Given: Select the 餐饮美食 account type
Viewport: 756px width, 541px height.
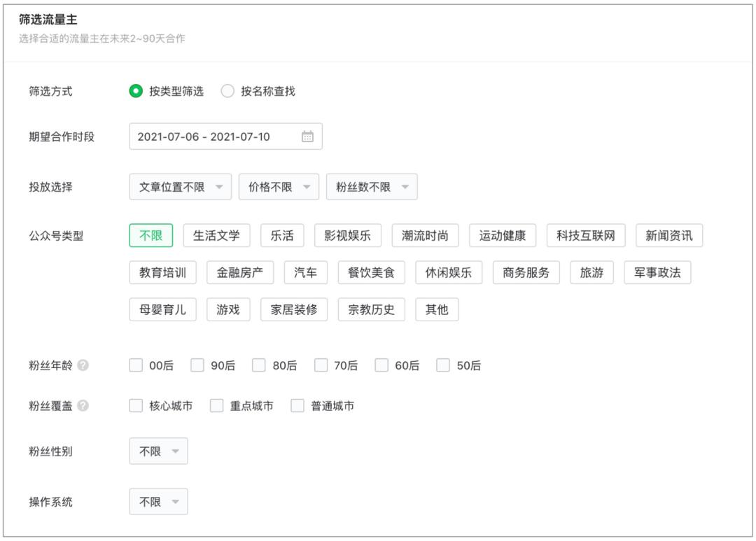Looking at the screenshot, I should pyautogui.click(x=371, y=272).
